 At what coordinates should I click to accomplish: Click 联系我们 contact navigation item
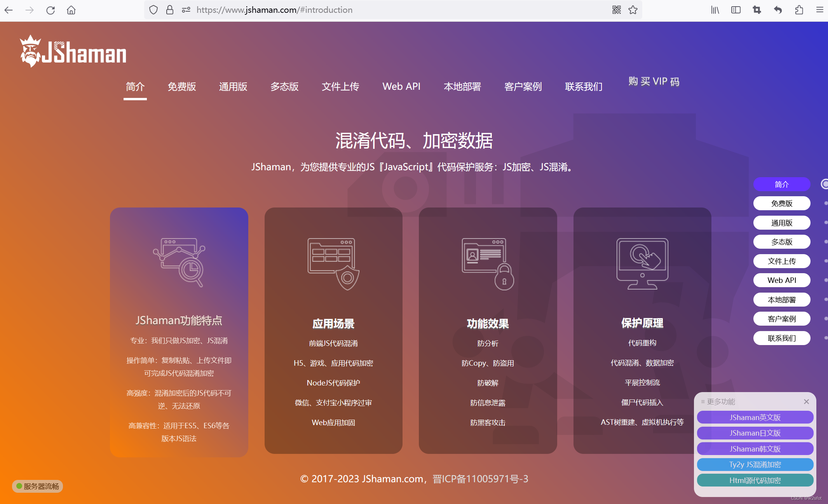584,86
